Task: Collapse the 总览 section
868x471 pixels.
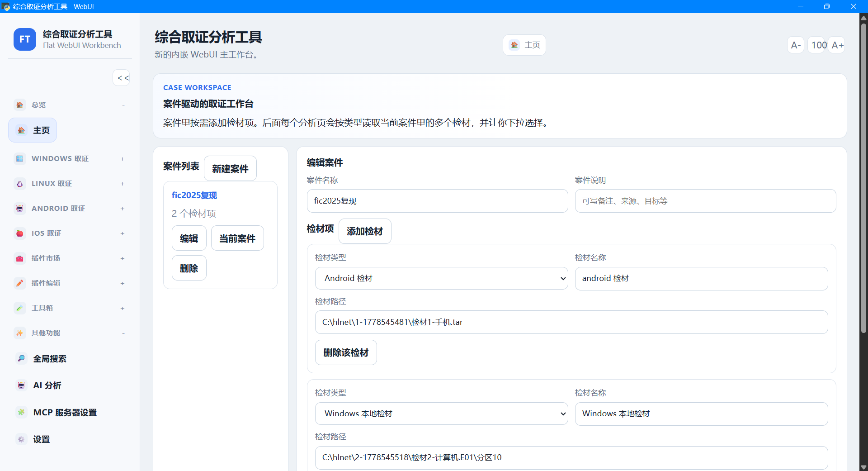Action: point(123,105)
